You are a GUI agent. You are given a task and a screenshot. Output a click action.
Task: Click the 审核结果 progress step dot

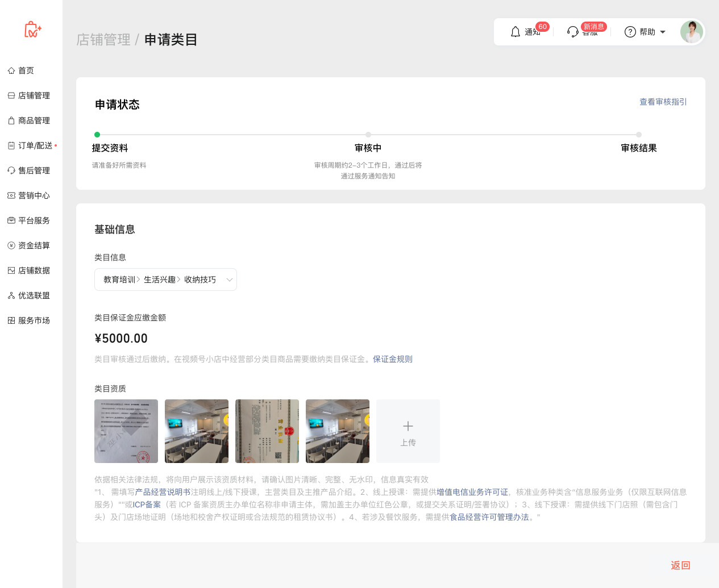[639, 135]
